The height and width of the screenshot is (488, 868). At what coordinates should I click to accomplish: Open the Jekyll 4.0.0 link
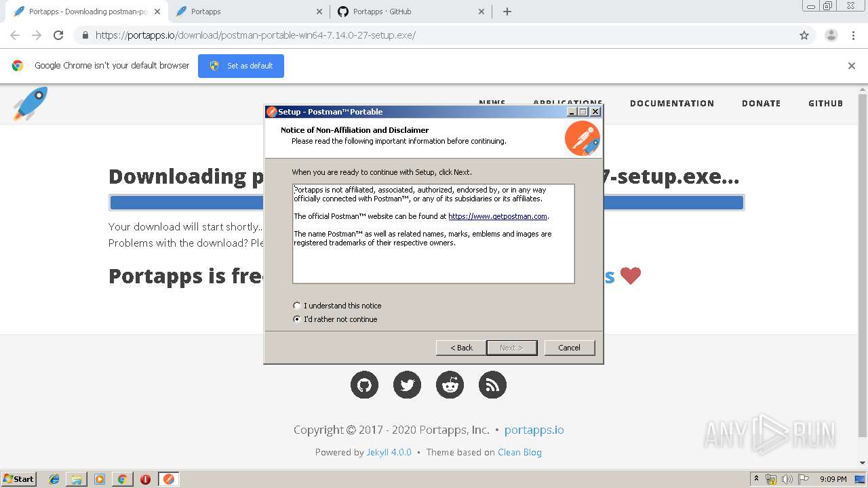coord(389,452)
